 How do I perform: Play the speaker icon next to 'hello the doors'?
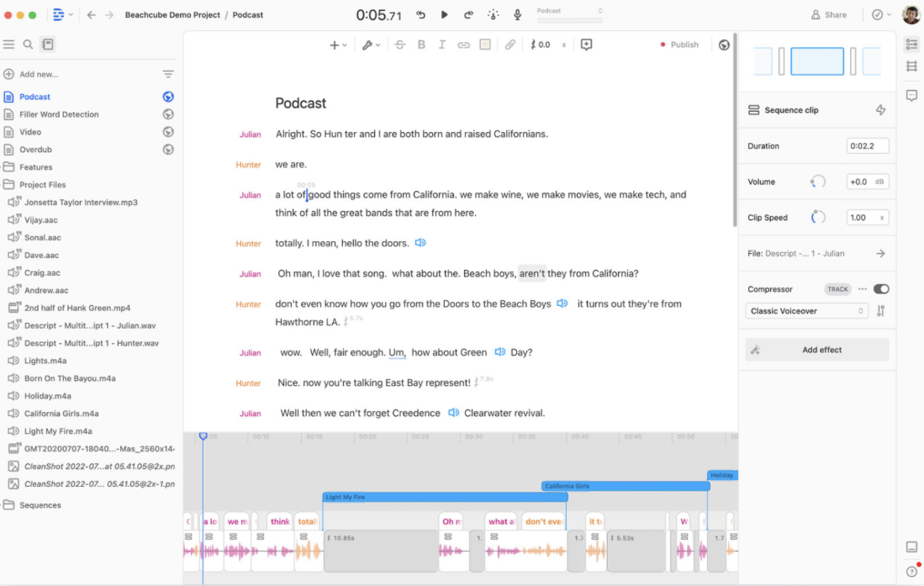coord(421,243)
